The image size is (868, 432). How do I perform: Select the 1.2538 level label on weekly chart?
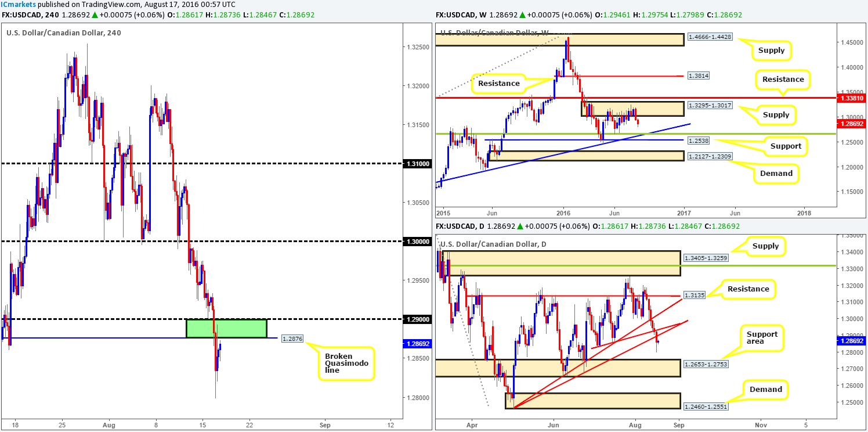[x=700, y=141]
